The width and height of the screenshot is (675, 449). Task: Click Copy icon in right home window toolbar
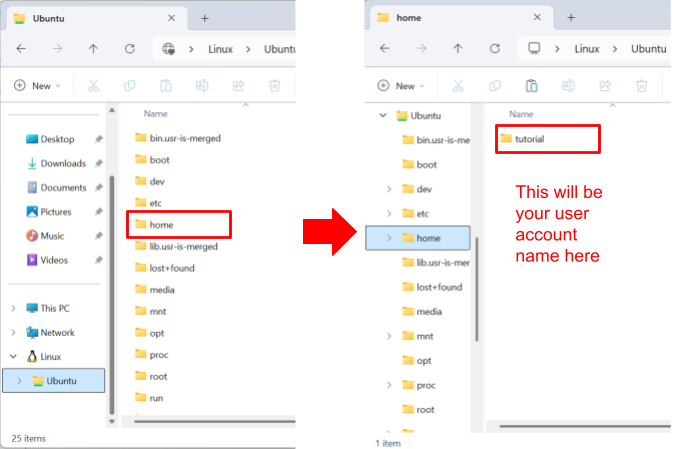coord(495,86)
